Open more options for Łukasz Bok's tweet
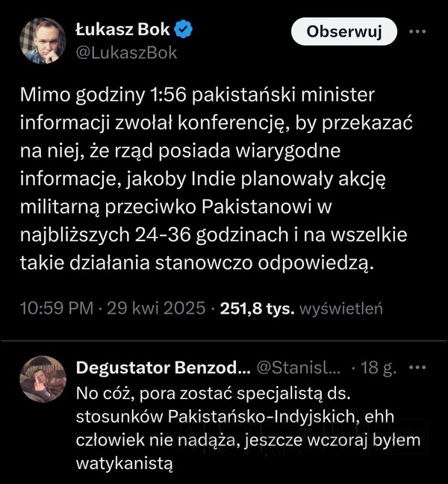This screenshot has width=448, height=484. [x=420, y=31]
